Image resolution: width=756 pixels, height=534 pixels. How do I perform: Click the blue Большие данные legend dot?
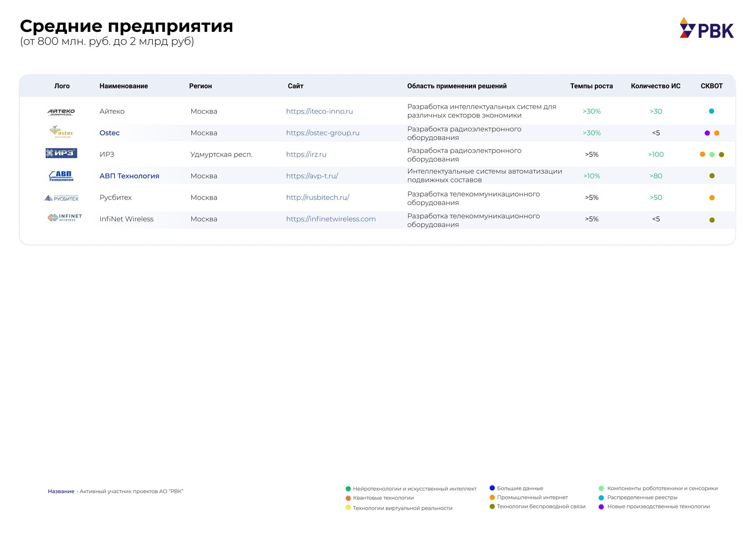click(492, 488)
